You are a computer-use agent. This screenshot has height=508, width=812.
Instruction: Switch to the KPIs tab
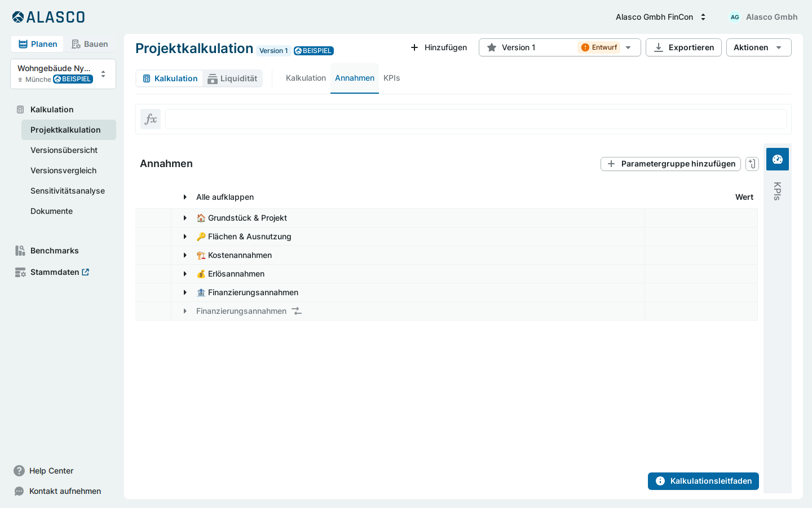point(391,78)
